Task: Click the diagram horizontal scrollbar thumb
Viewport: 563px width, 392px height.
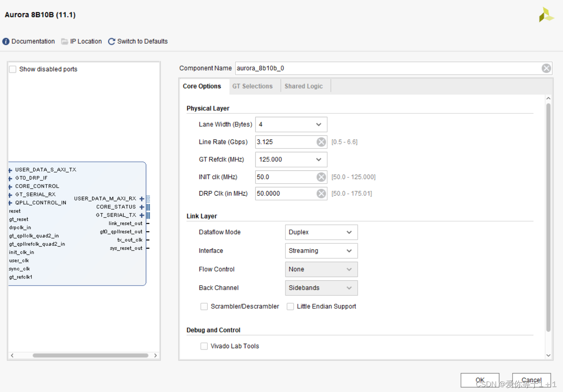Action: (x=90, y=355)
